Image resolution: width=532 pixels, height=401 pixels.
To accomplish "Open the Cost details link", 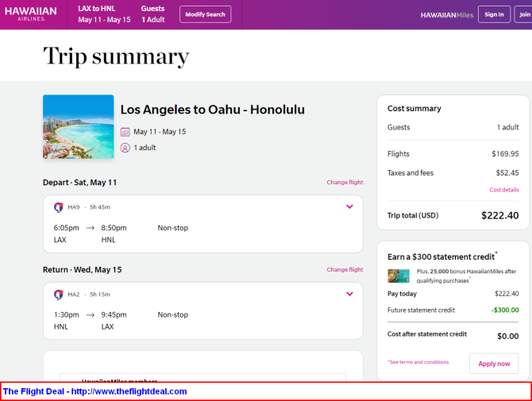I will (504, 190).
